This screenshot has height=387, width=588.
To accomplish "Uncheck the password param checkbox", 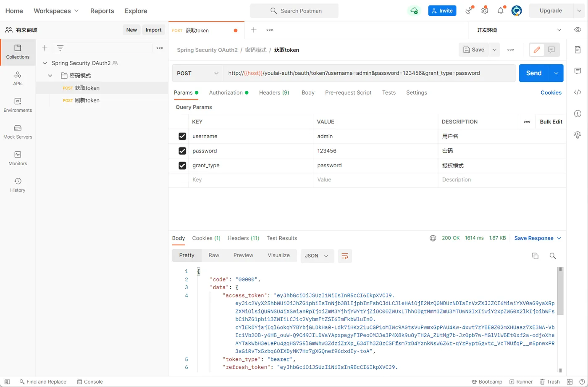I will click(182, 151).
